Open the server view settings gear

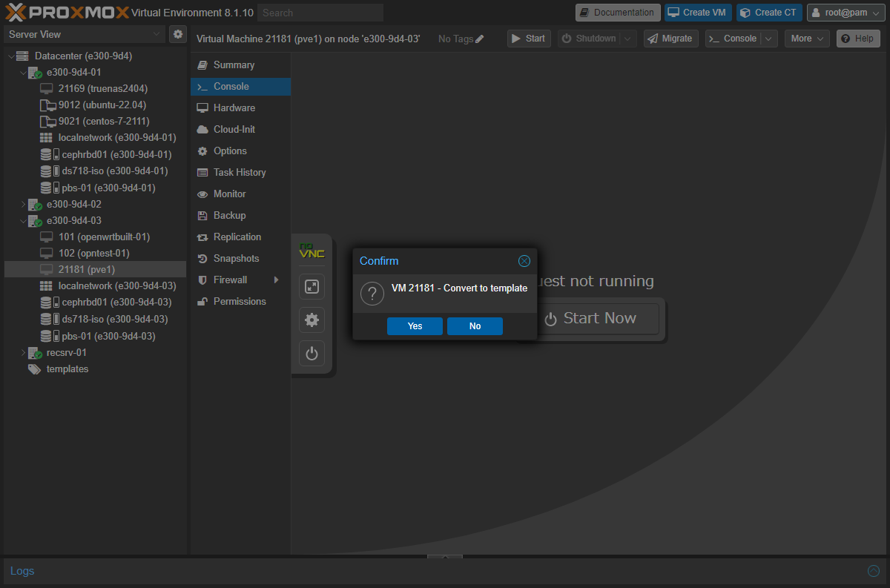point(178,34)
